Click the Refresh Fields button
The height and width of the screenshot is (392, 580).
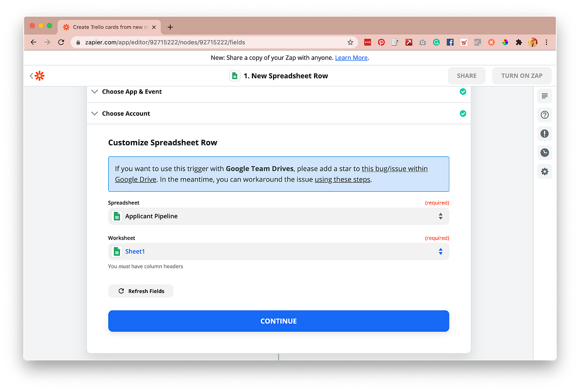[141, 291]
